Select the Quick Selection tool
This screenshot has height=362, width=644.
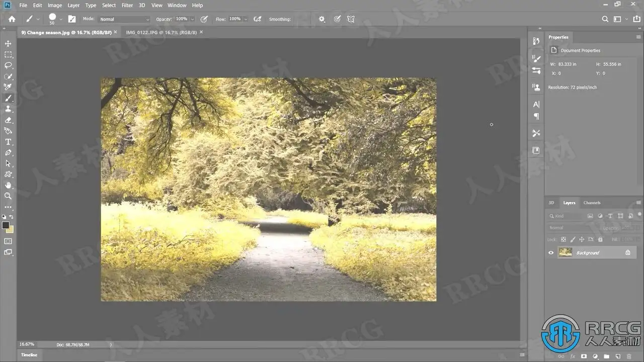click(8, 76)
